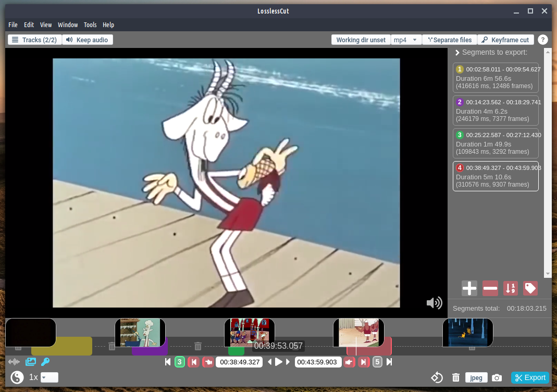557x392 pixels.
Task: Toggle the Separate files merge mode
Action: [x=449, y=40]
